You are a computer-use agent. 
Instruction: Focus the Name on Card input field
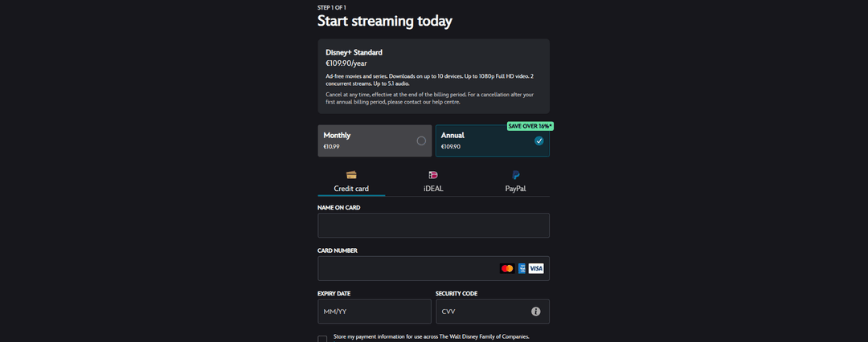coord(433,226)
